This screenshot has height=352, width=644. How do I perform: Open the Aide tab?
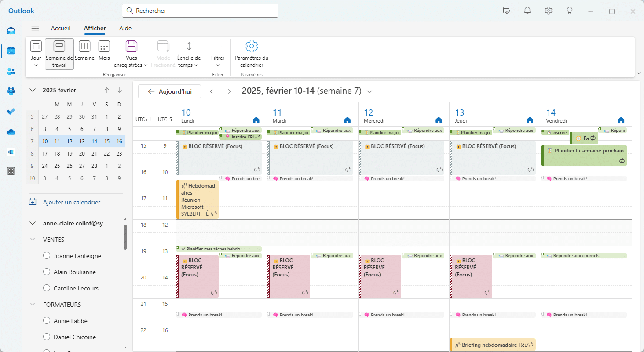point(125,29)
